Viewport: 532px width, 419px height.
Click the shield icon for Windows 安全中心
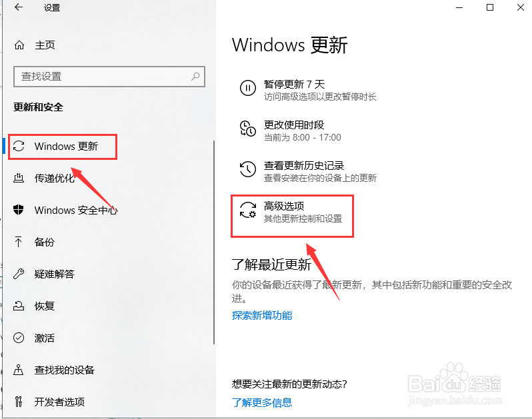click(x=18, y=210)
